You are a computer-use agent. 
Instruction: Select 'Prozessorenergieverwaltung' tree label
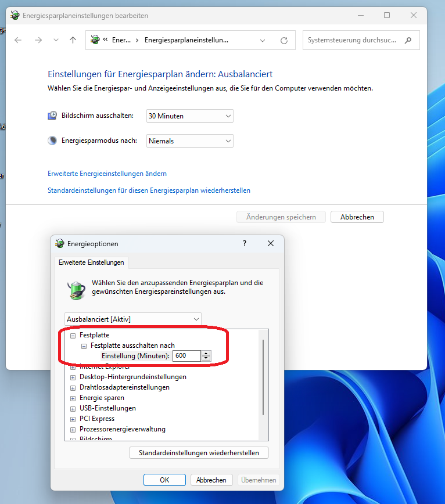coord(123,429)
